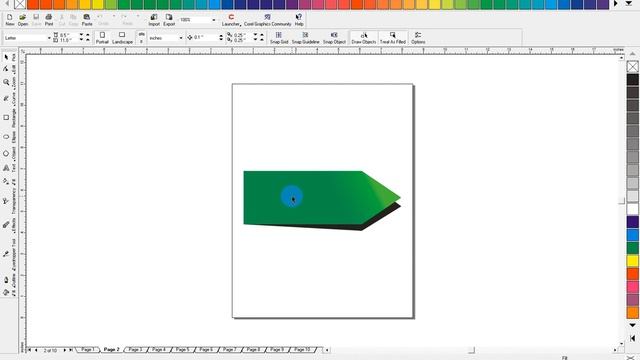Viewport: 640px width, 360px height.
Task: Click the duplicate distance x 0.25" field
Action: pyautogui.click(x=242, y=35)
